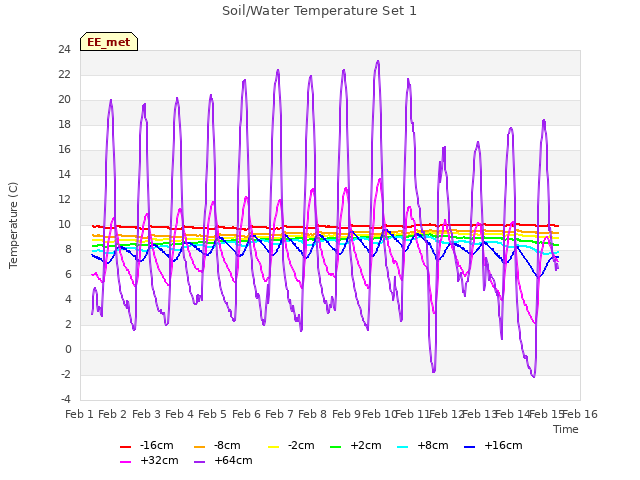Click the 0 y-axis tick label
This screenshot has width=640, height=480.
point(68,349)
